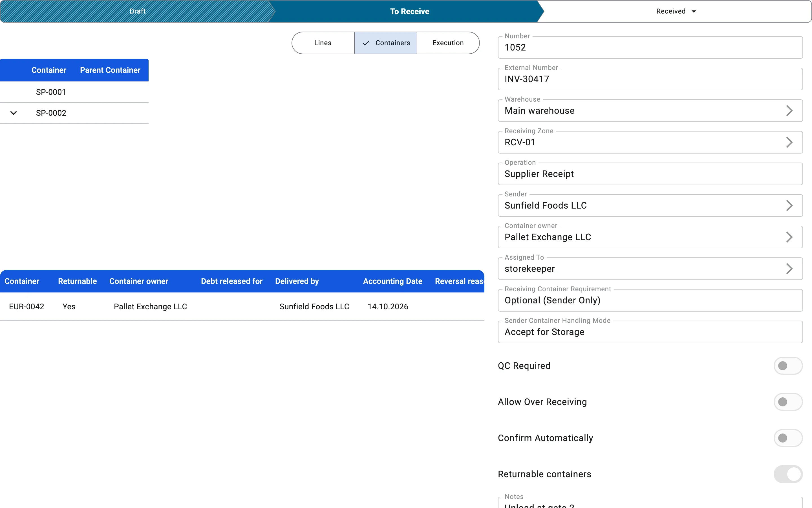Click the Sunfield Foods LLC table cell

tap(314, 306)
